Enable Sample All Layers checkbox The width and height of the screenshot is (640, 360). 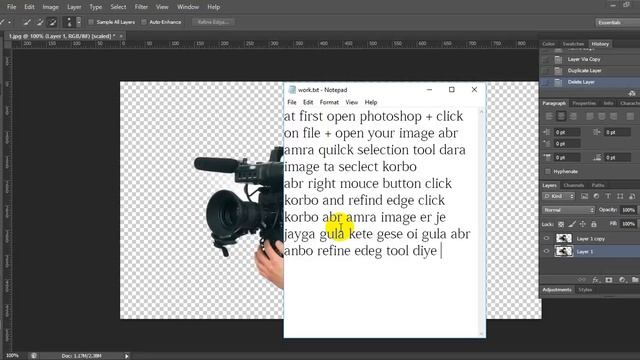coord(91,22)
